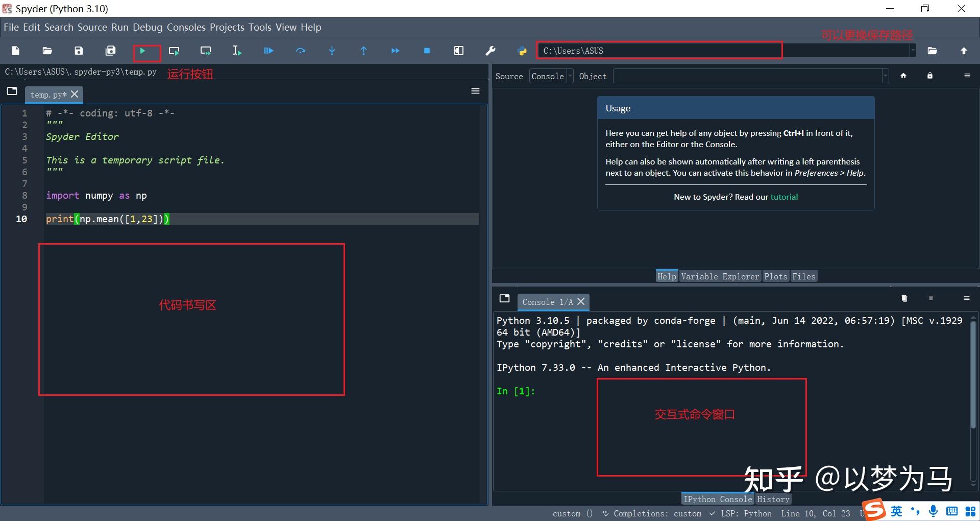
Task: Toggle the lock on the Help pane
Action: coord(930,75)
